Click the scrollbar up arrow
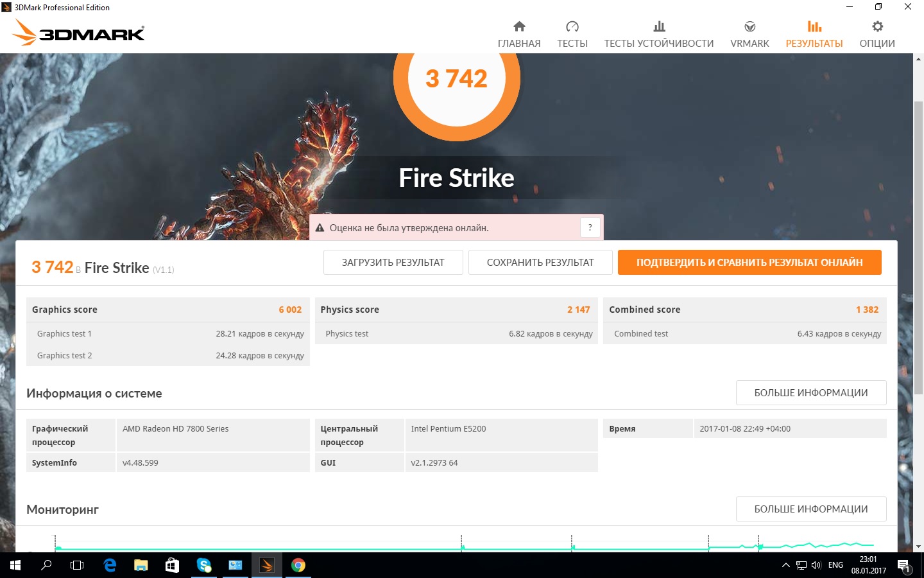Viewport: 924px width, 578px height. click(x=918, y=59)
